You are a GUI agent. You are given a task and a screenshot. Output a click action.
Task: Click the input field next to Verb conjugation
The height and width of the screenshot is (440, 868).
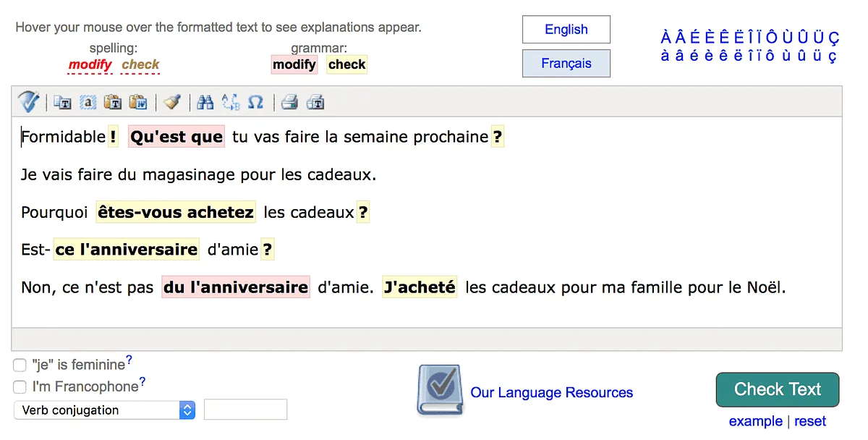[245, 410]
